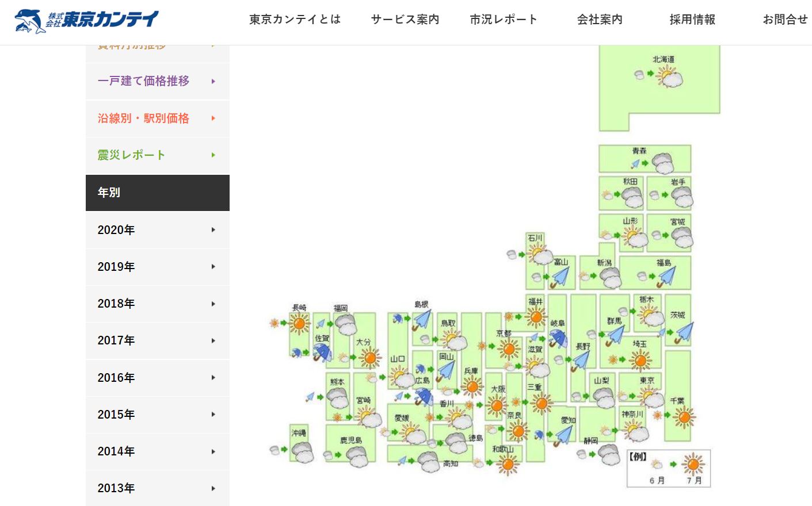Expand the 2017年 arrow in sidebar
The width and height of the screenshot is (812, 506).
pyautogui.click(x=214, y=340)
